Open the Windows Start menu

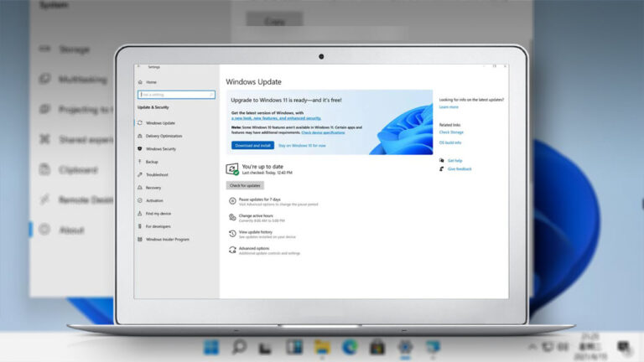click(211, 347)
